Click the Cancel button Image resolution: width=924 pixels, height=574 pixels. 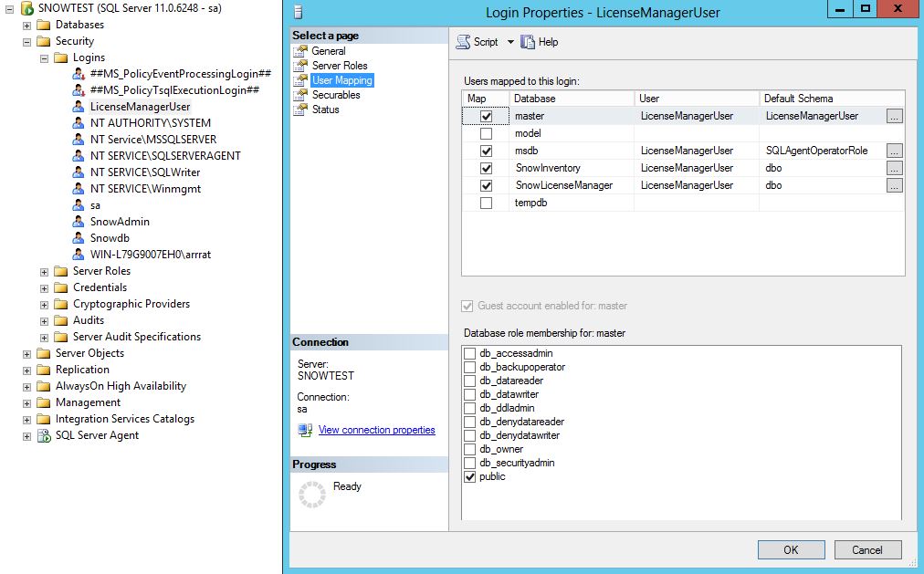coord(867,550)
